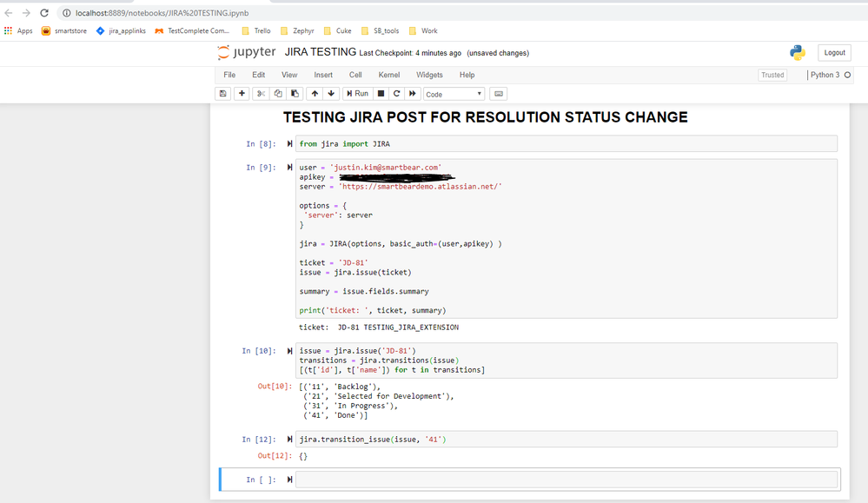Viewport: 868px width, 503px height.
Task: Insert a cell below with plus icon
Action: tap(242, 94)
